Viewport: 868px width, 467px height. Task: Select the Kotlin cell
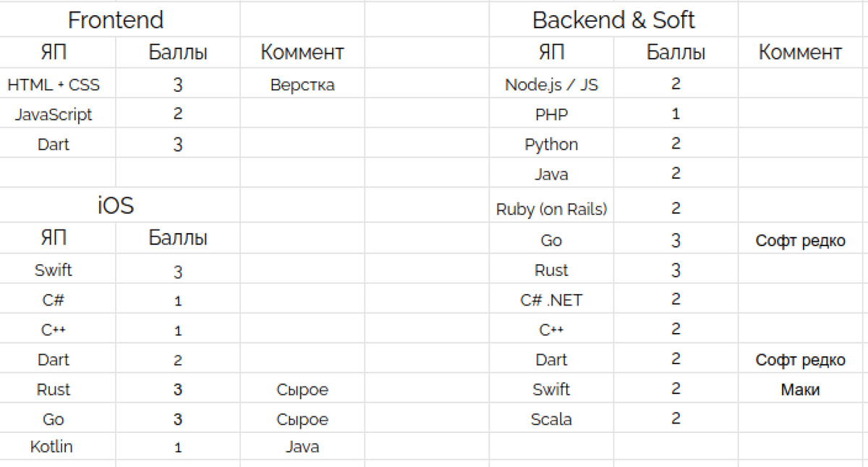[52, 446]
